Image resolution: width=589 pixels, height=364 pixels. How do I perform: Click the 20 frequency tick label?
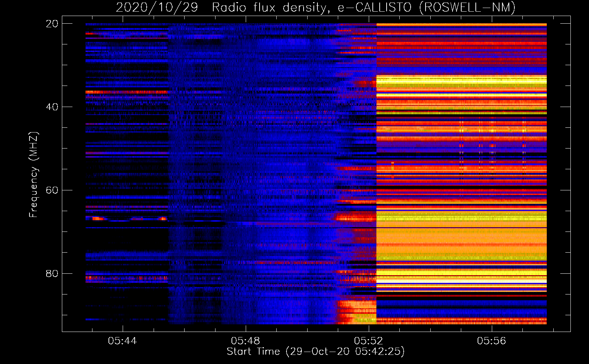(x=52, y=24)
